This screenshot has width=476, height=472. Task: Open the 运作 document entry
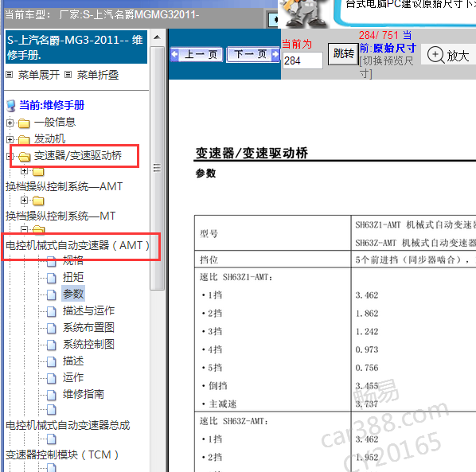click(73, 377)
